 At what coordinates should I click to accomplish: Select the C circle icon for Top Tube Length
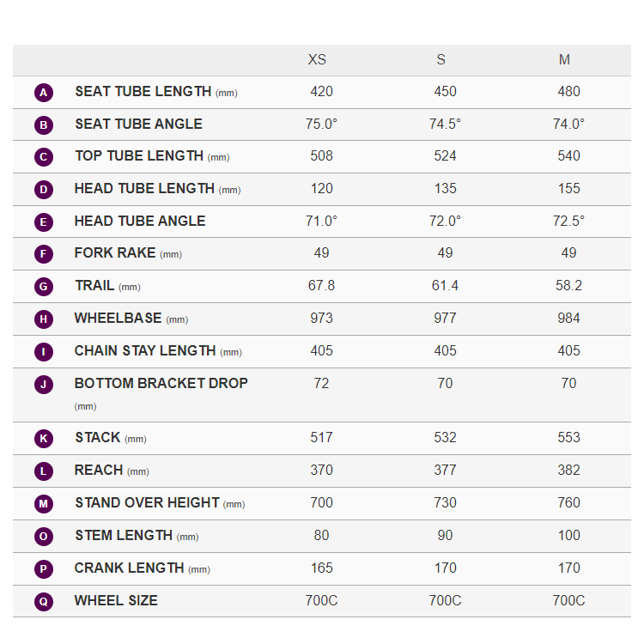[x=44, y=157]
